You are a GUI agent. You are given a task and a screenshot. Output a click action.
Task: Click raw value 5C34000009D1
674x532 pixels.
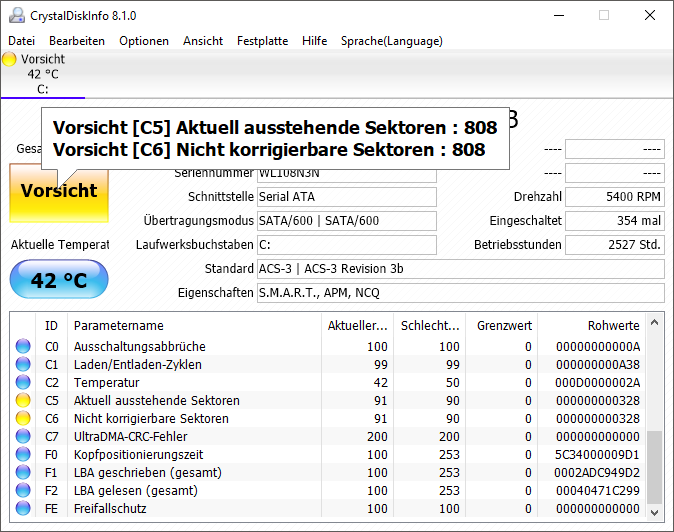[x=597, y=455]
